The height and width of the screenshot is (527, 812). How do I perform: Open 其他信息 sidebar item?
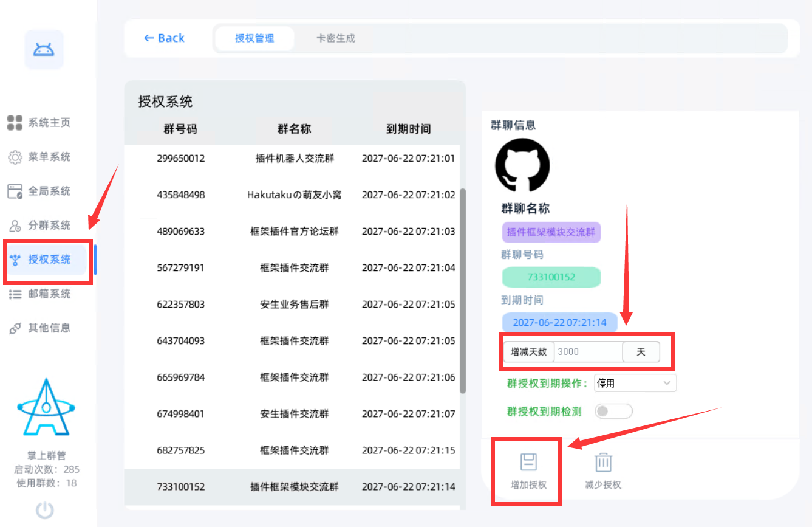[40, 328]
